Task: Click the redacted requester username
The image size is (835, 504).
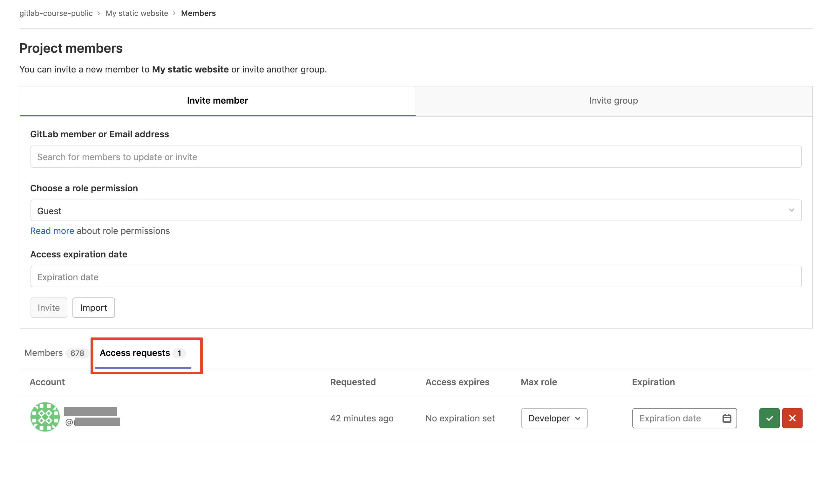Action: (93, 422)
